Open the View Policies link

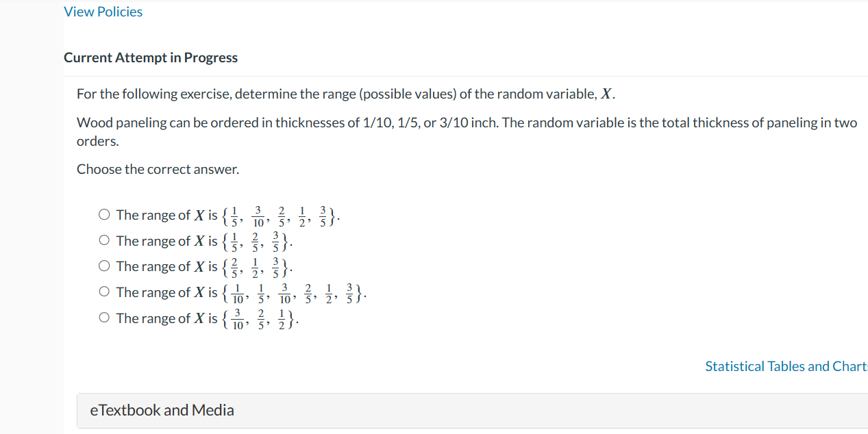point(103,12)
